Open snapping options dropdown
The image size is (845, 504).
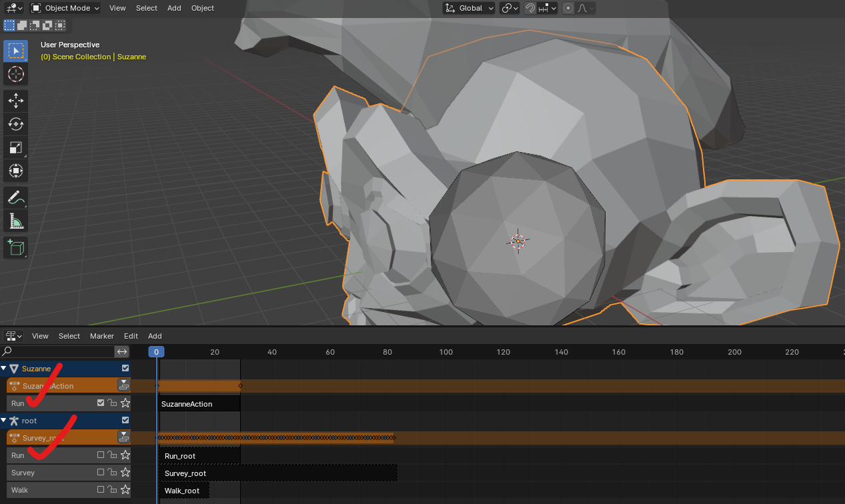coord(547,8)
